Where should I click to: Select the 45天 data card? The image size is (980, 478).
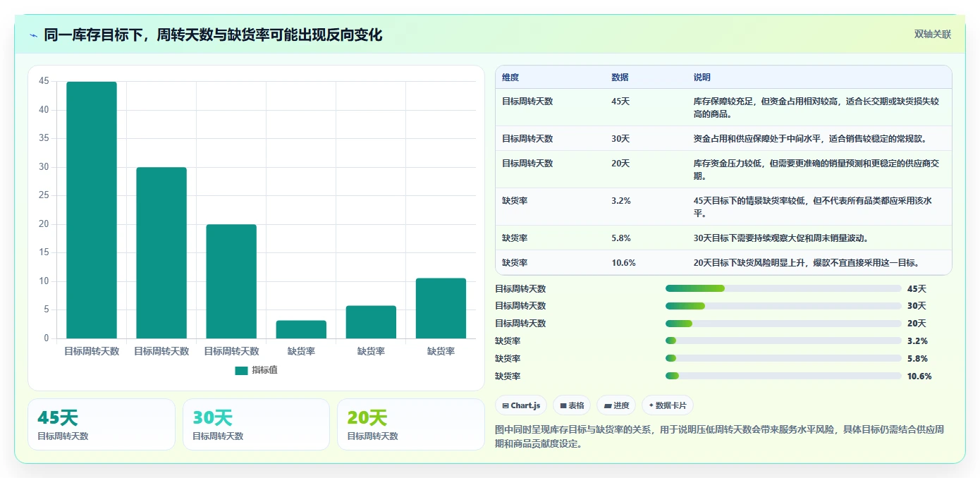(x=102, y=424)
